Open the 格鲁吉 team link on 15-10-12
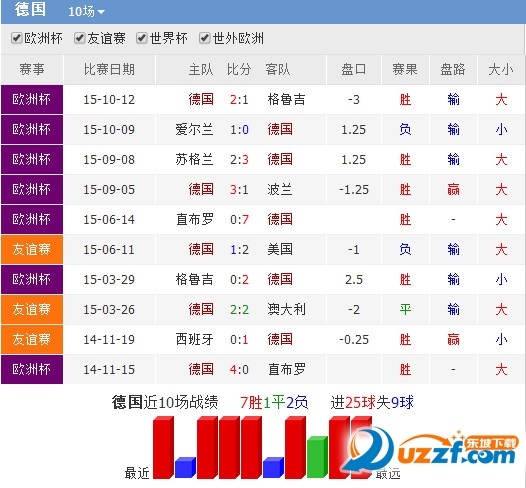This screenshot has width=526, height=488. 286,99
